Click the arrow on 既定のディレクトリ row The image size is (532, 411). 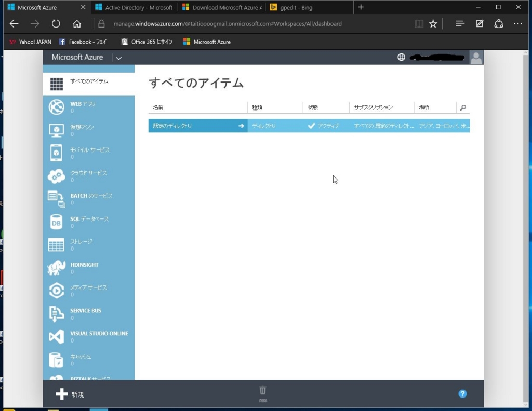click(241, 126)
